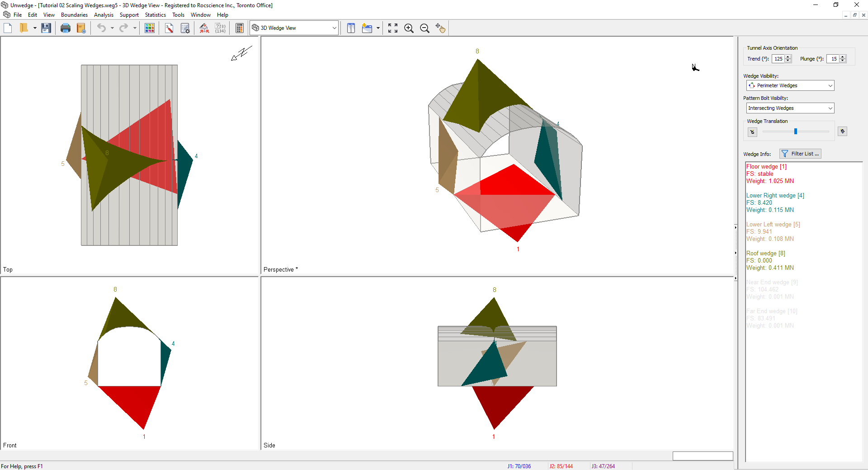This screenshot has height=470, width=868.
Task: Select Roof wedge [8] info entry
Action: point(770,260)
